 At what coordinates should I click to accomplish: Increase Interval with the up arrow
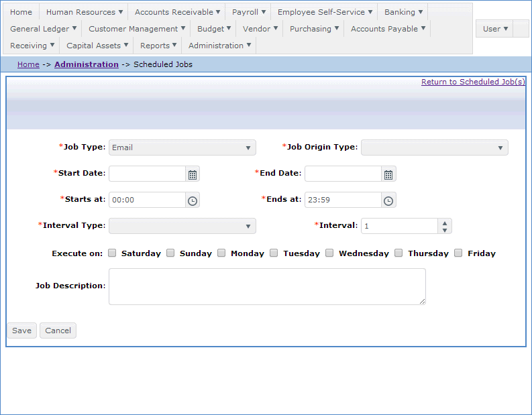coord(444,223)
